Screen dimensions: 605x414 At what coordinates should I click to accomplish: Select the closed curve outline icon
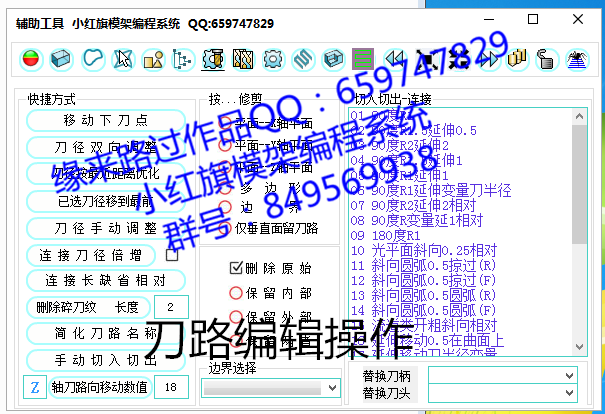93,59
